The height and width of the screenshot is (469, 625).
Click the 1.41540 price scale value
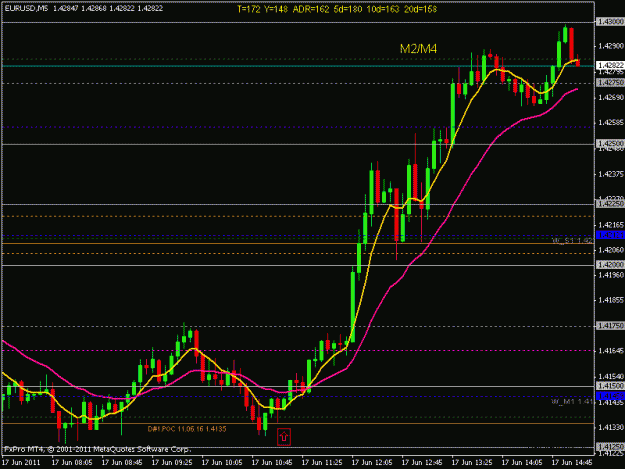pos(610,376)
